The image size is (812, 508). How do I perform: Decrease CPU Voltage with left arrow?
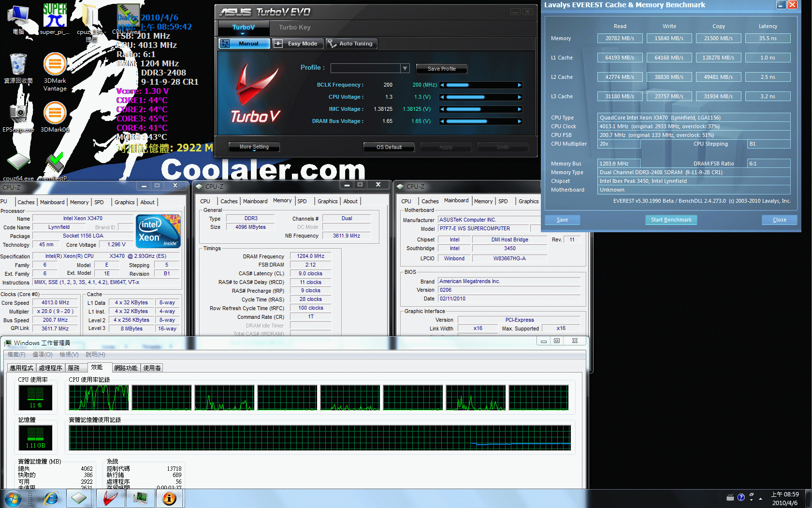[x=442, y=97]
